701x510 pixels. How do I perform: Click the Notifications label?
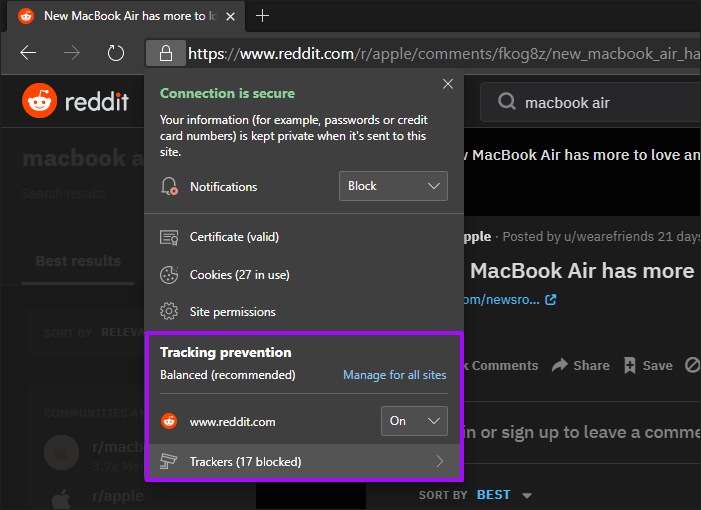point(224,186)
